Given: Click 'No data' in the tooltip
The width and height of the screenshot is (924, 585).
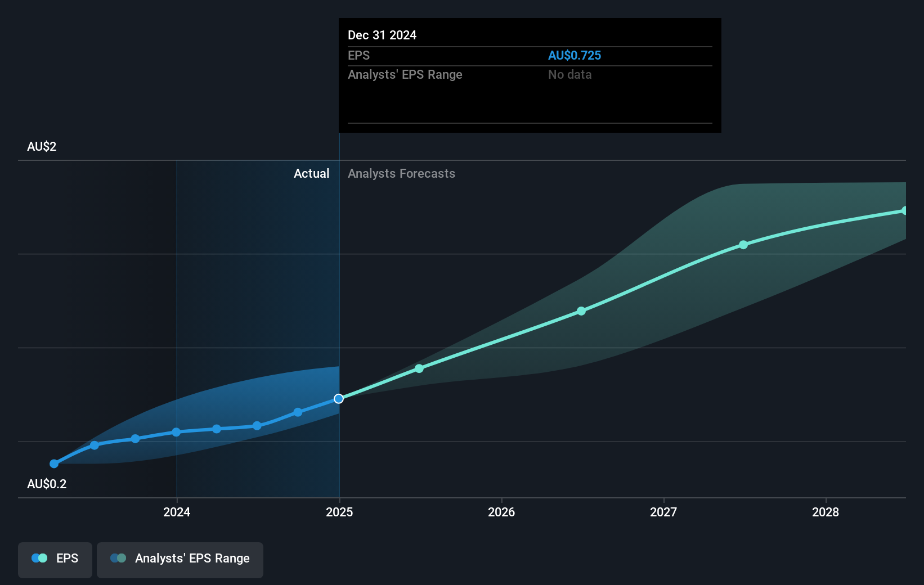Looking at the screenshot, I should pos(569,75).
